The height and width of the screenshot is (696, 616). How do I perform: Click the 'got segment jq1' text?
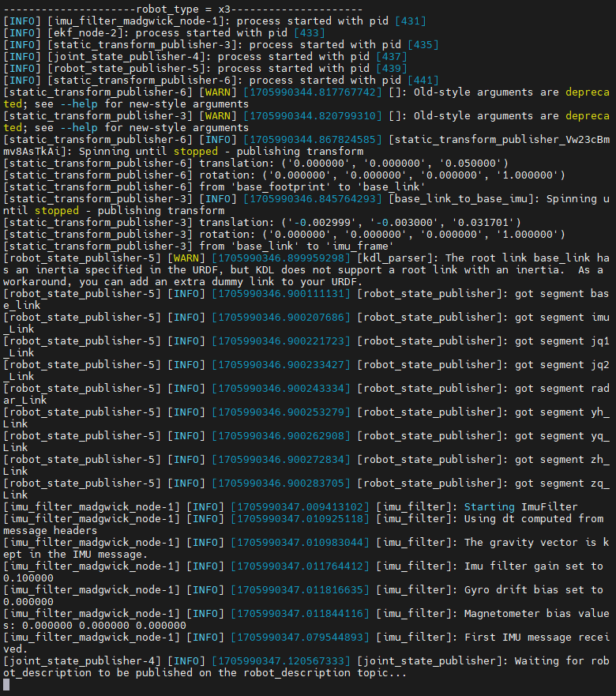(x=562, y=341)
